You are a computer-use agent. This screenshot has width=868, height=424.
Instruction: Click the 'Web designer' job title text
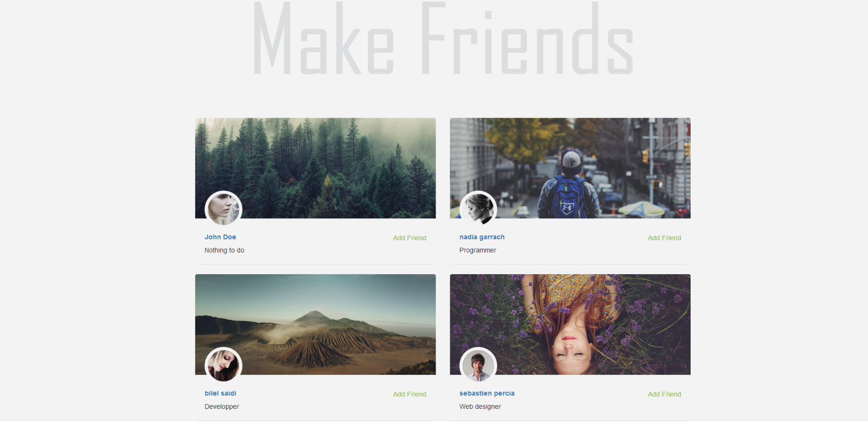tap(480, 407)
